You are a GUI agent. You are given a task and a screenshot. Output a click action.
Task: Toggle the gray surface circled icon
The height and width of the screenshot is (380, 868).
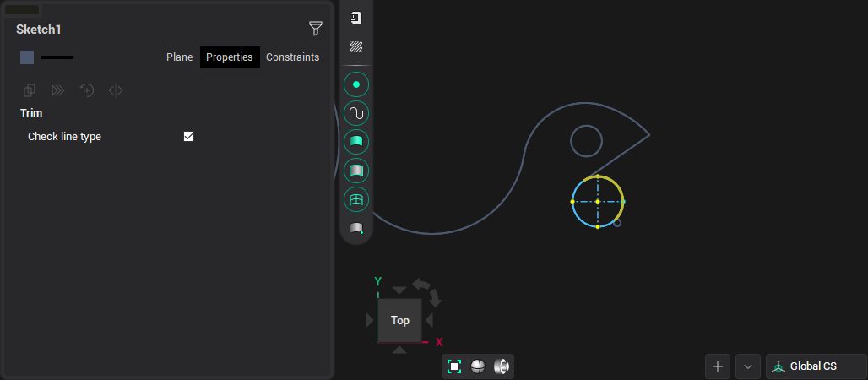pos(356,171)
